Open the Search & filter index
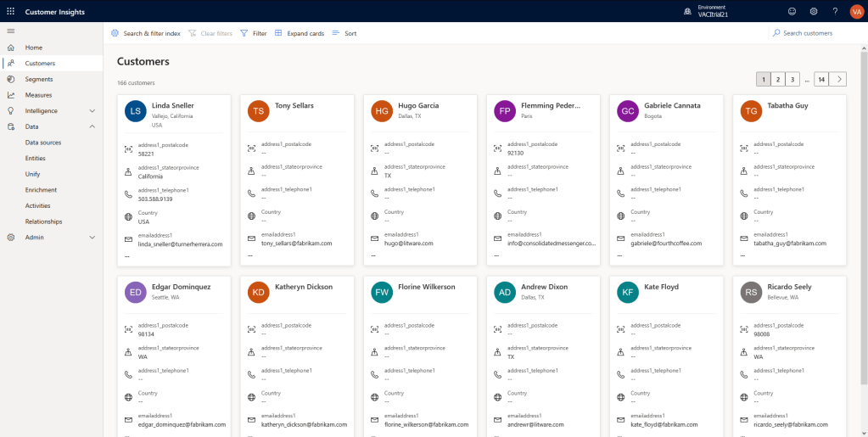This screenshot has width=868, height=437. coord(146,33)
